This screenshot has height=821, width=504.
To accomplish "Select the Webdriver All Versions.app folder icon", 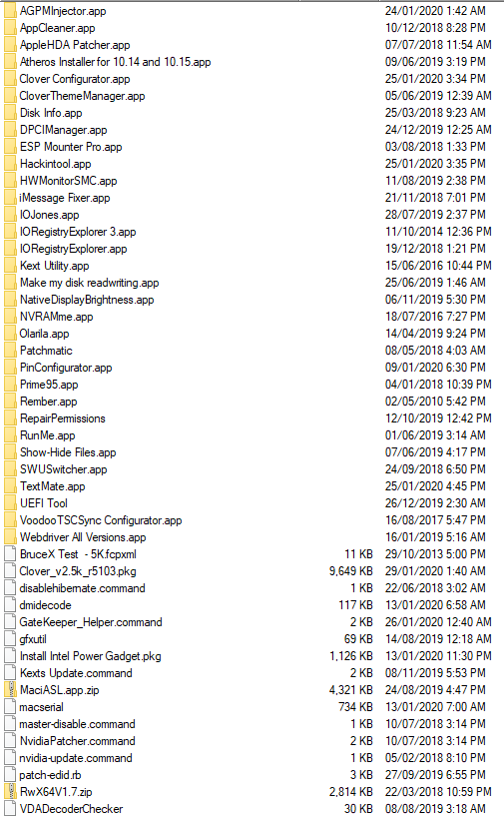I will [x=10, y=537].
